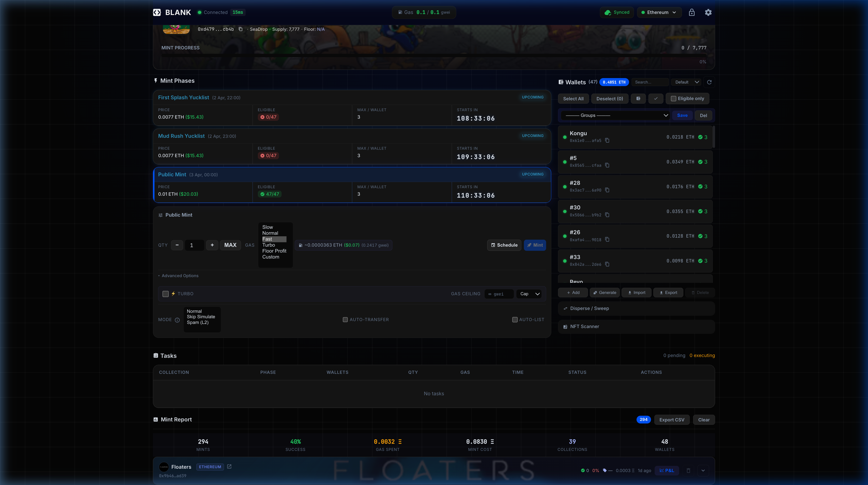Expand the Groups dropdown
The height and width of the screenshot is (485, 868).
(x=616, y=115)
